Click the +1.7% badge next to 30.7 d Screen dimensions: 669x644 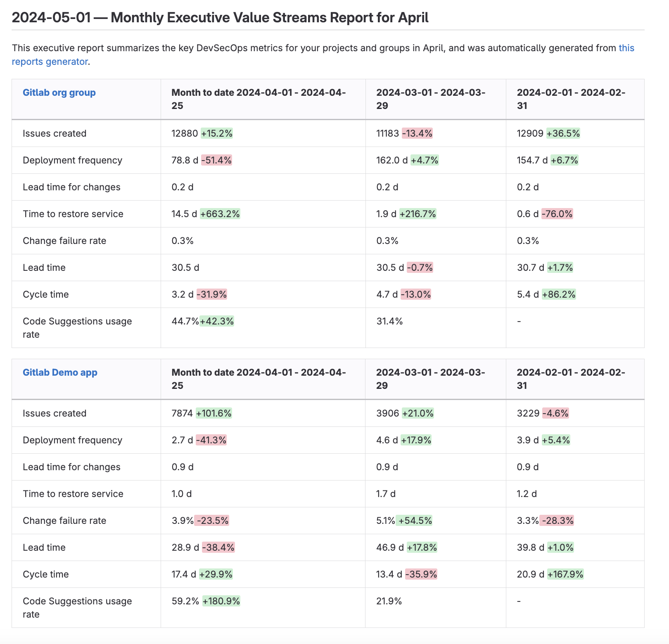click(560, 268)
